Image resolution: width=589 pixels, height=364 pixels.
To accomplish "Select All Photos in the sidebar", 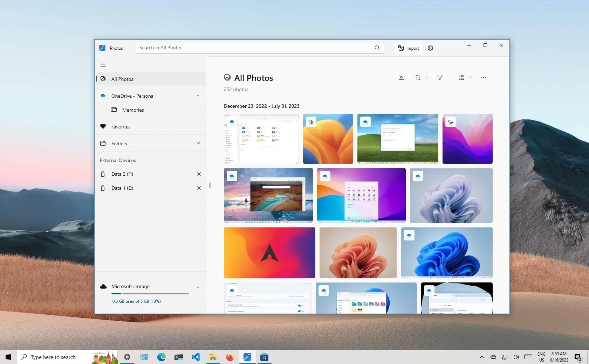I will (122, 79).
